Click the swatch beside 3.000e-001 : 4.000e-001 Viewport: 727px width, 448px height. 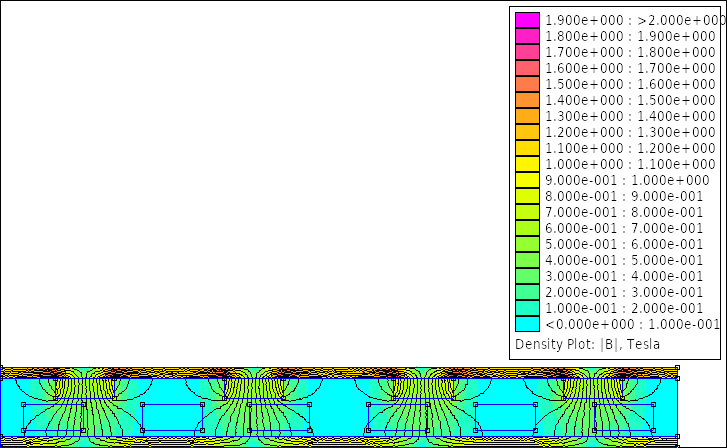pos(527,276)
